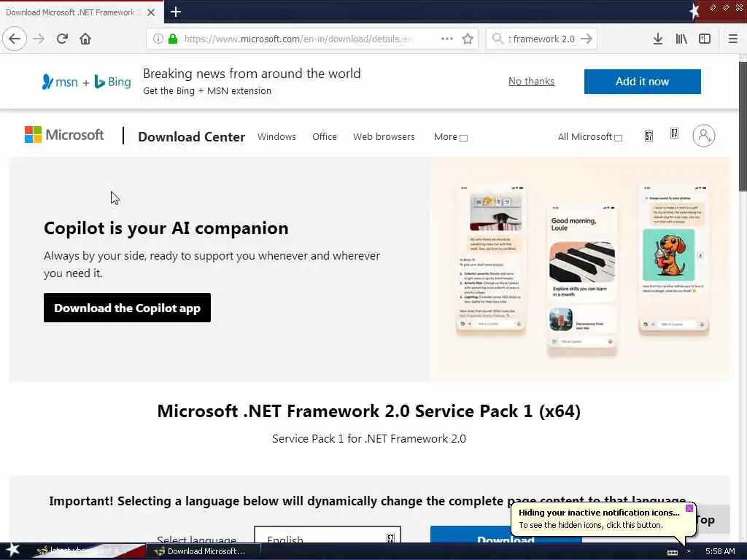Bookmark this page with the star

pos(468,39)
